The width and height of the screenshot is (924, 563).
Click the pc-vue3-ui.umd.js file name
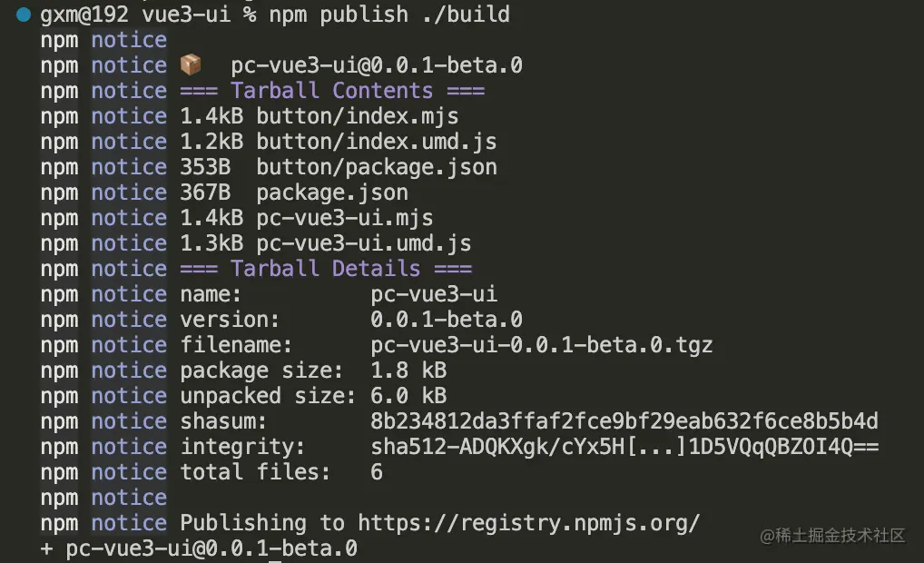point(364,243)
